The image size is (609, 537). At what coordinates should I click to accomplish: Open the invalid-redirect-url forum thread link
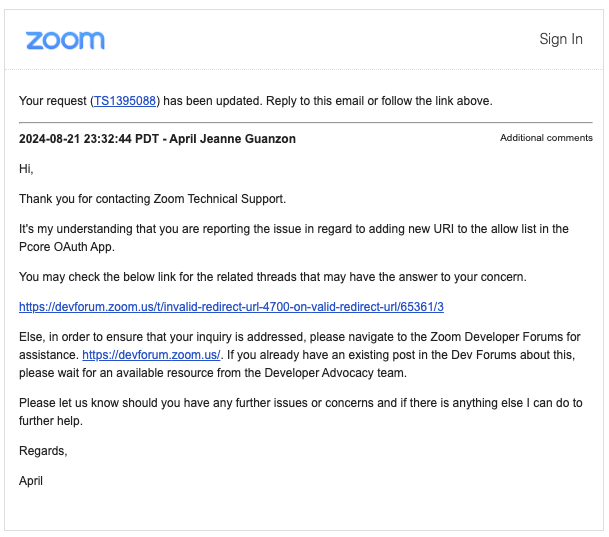point(231,306)
